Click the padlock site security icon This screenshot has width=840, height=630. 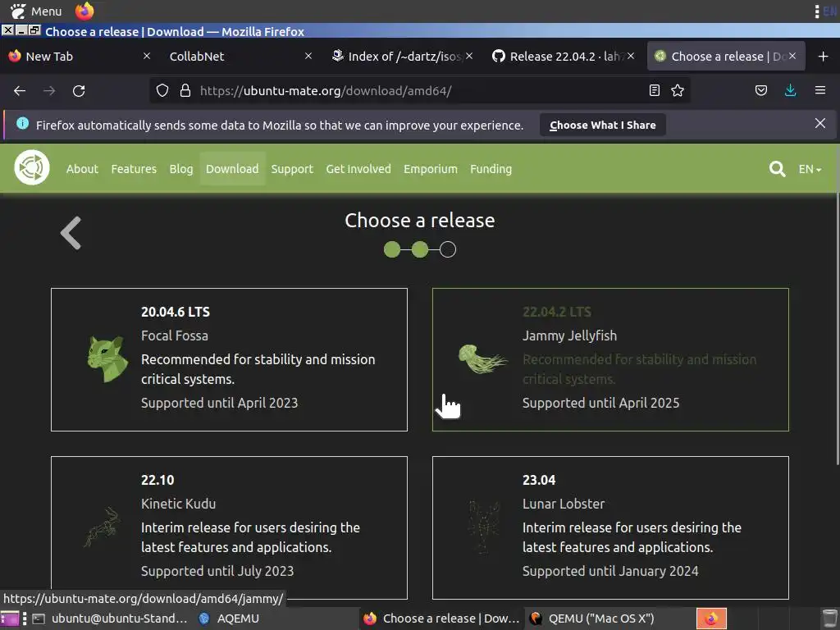coord(185,90)
